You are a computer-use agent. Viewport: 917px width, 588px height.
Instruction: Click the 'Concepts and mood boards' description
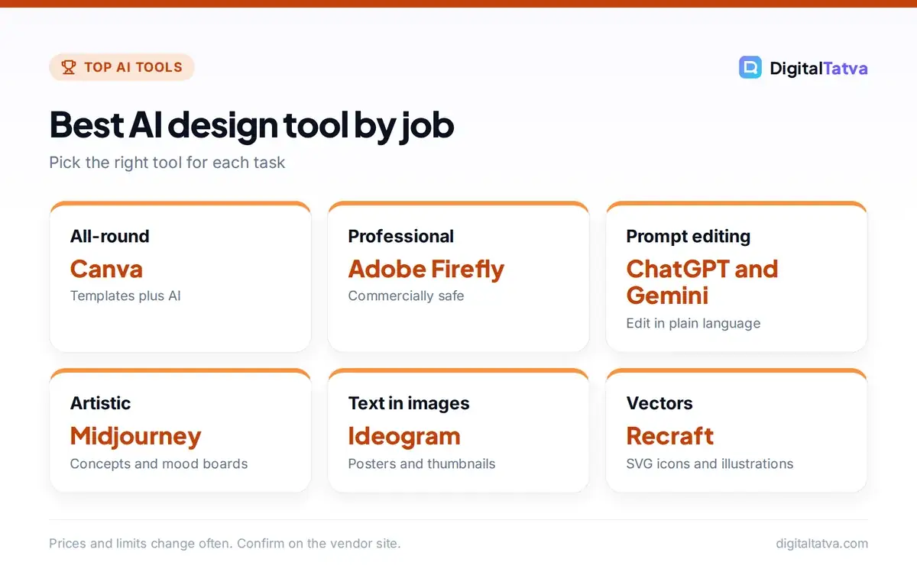pyautogui.click(x=159, y=464)
